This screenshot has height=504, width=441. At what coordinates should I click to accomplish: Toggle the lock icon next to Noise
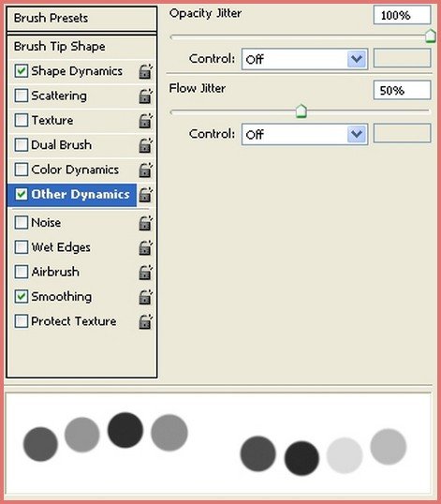(x=145, y=223)
